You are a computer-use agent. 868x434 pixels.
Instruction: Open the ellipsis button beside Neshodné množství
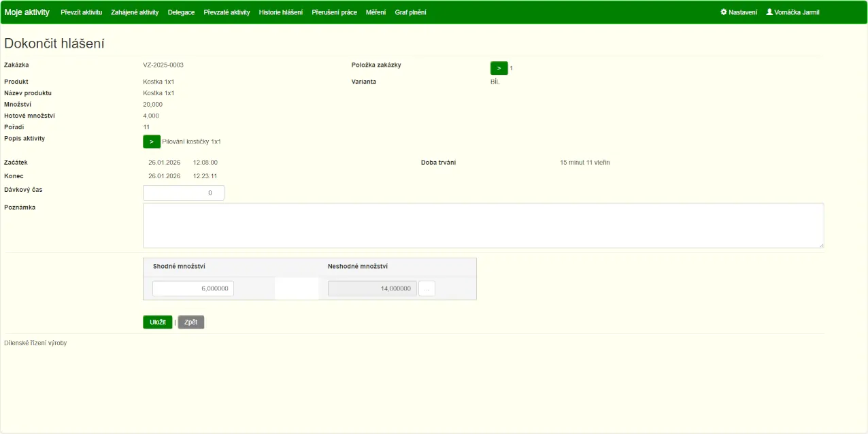(427, 288)
